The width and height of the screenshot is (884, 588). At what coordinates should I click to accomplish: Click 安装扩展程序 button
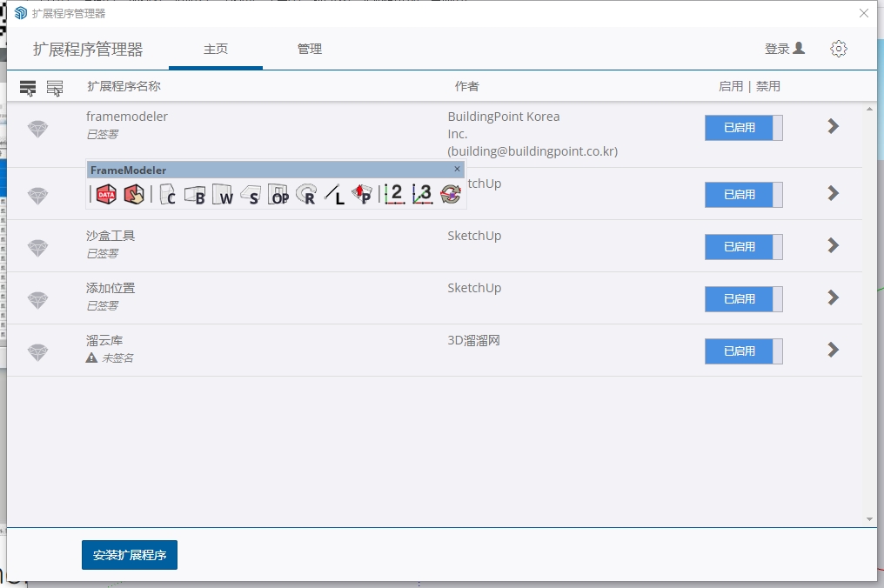coord(130,555)
